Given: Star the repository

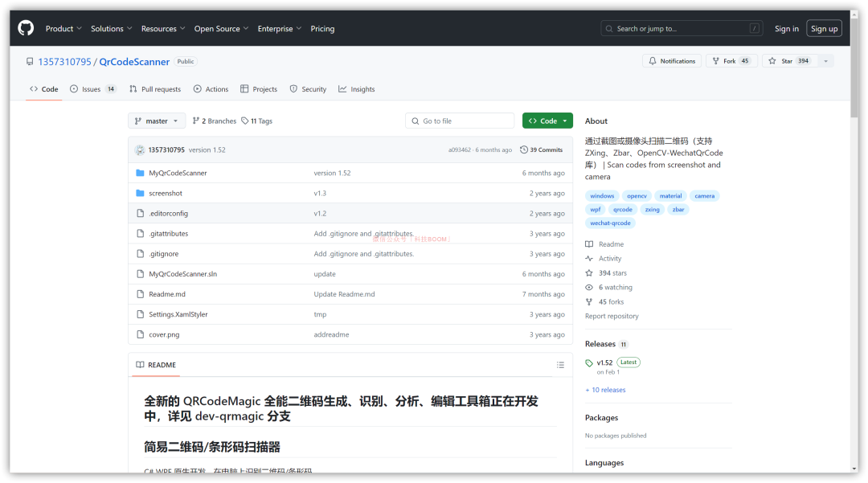Looking at the screenshot, I should [x=789, y=61].
